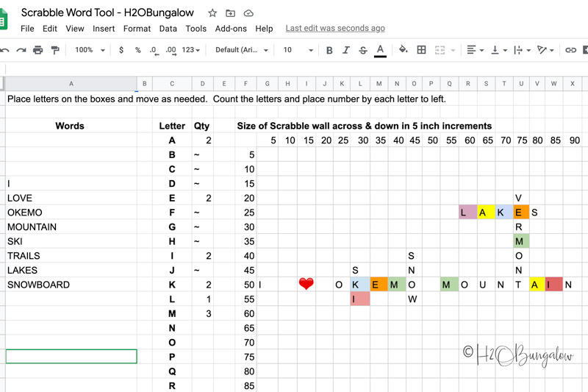The image size is (588, 392).
Task: Click the cell containing OKEMO
Action: (71, 213)
